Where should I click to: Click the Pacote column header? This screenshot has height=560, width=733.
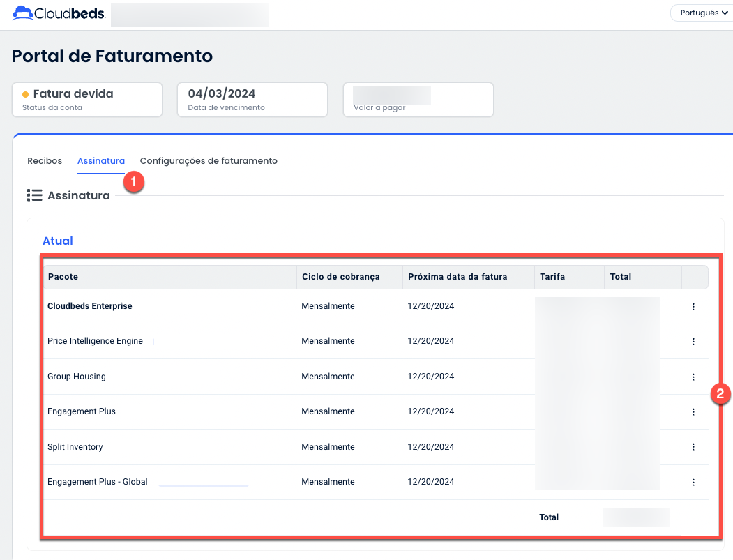pyautogui.click(x=63, y=277)
